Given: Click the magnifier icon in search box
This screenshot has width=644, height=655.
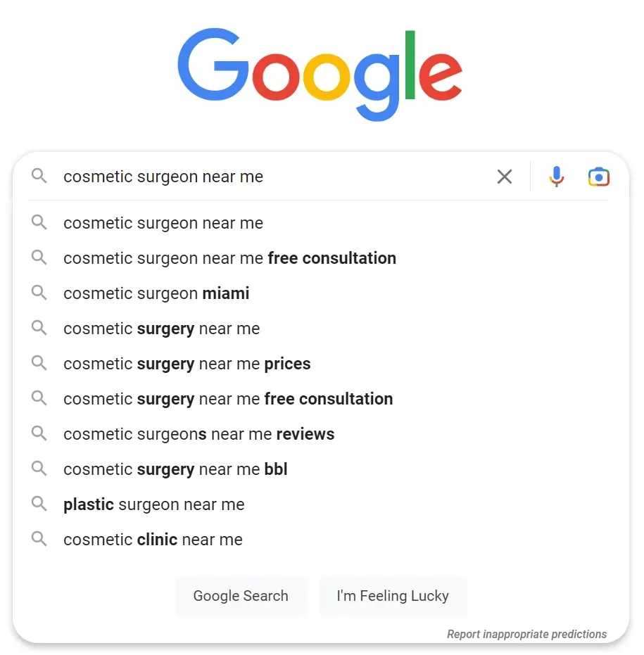Looking at the screenshot, I should point(39,177).
